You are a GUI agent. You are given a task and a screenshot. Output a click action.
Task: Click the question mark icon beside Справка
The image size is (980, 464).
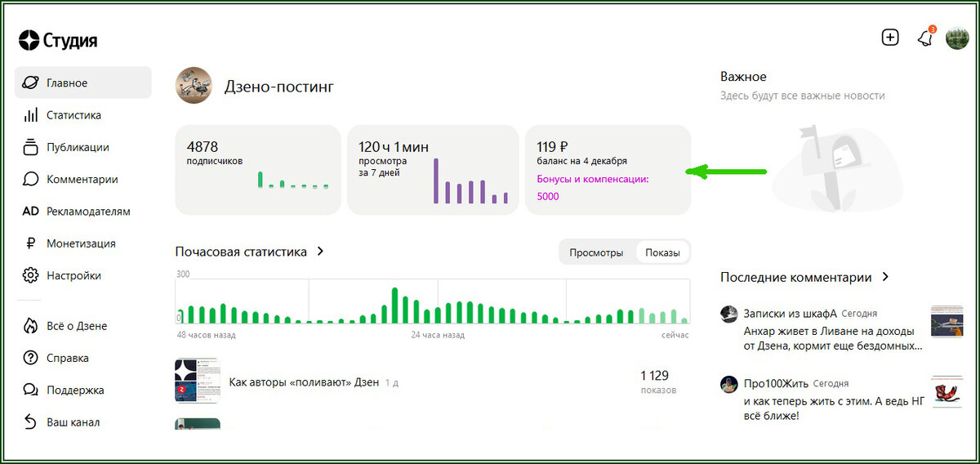coord(31,358)
